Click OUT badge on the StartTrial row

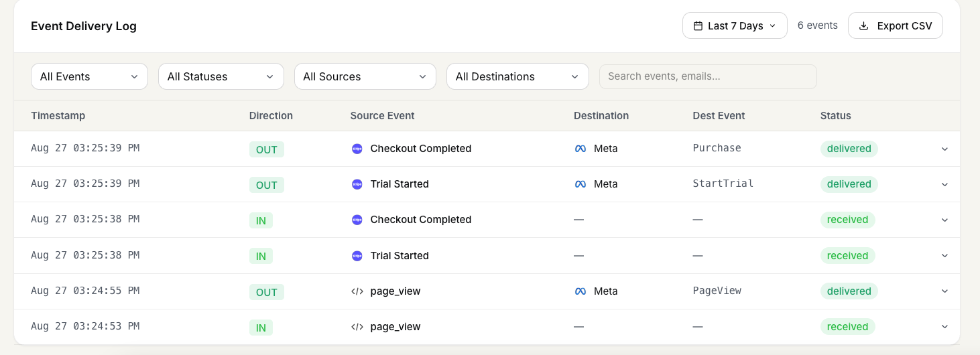pos(267,185)
